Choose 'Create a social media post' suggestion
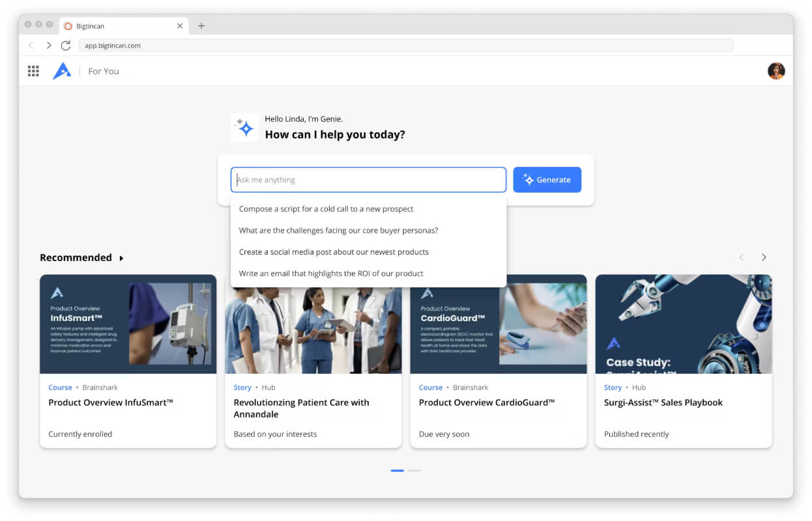 pos(368,252)
